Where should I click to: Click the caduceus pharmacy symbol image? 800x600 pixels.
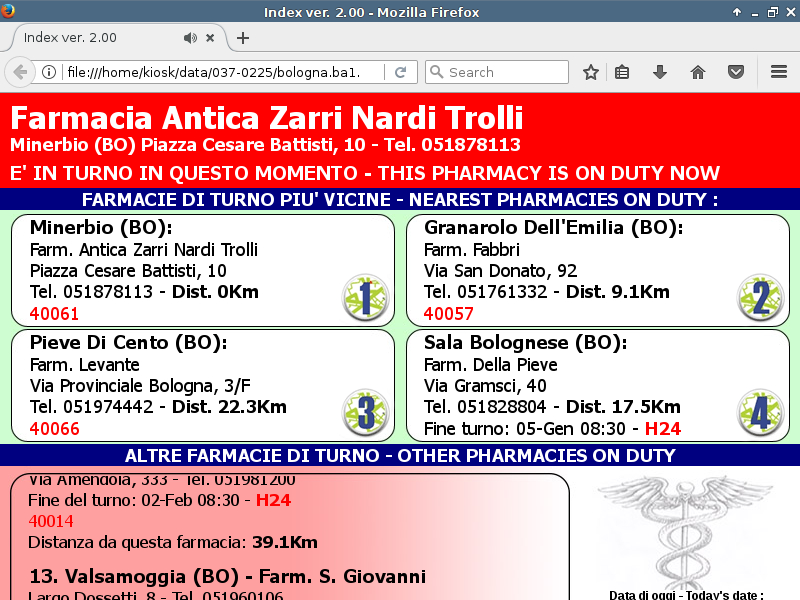(x=685, y=530)
